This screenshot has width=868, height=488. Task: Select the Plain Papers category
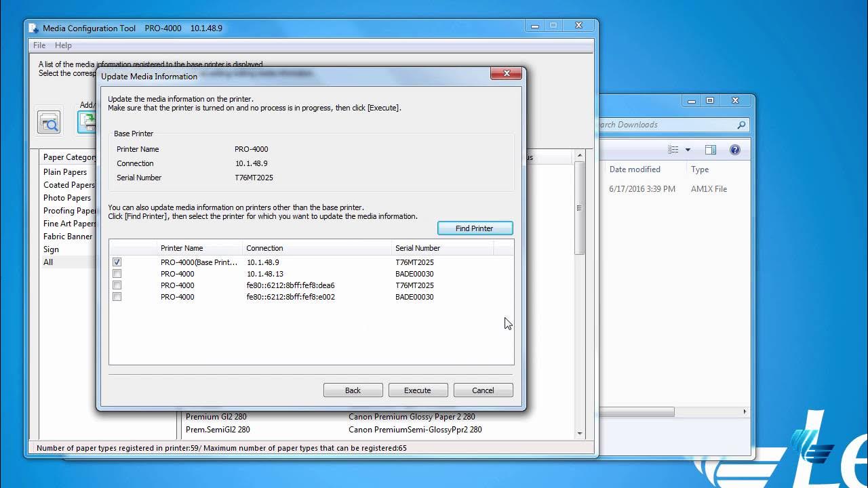(x=65, y=172)
